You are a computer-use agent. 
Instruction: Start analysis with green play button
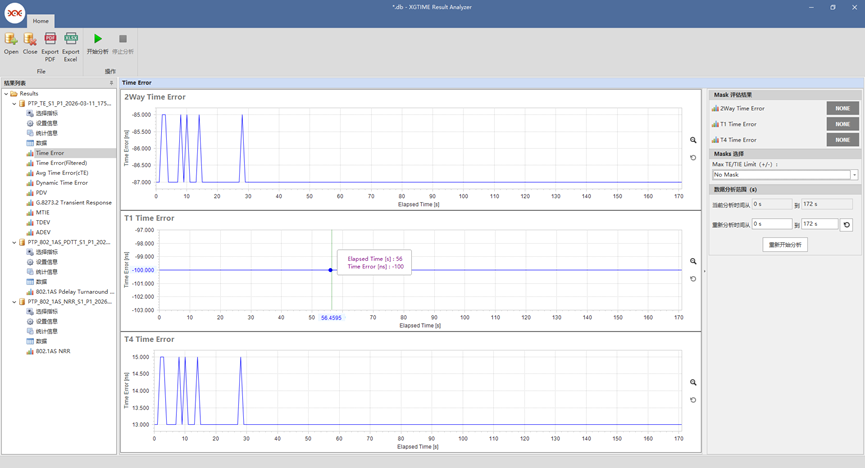[x=98, y=43]
